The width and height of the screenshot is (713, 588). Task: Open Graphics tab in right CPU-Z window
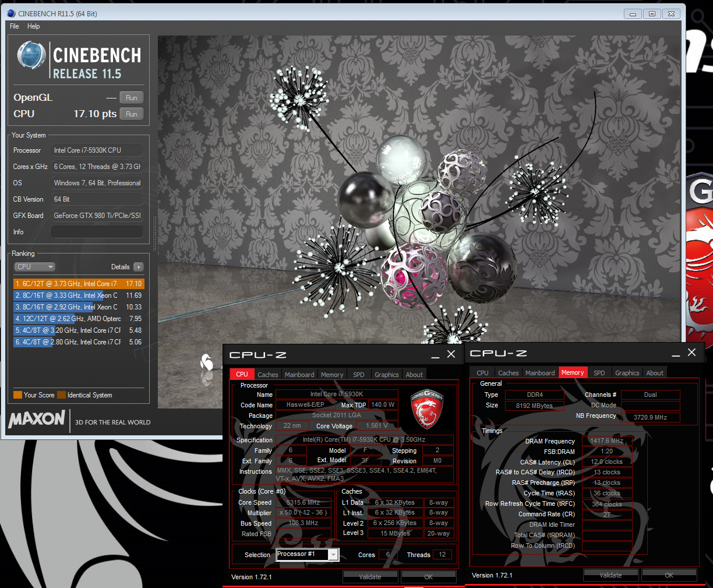(627, 373)
